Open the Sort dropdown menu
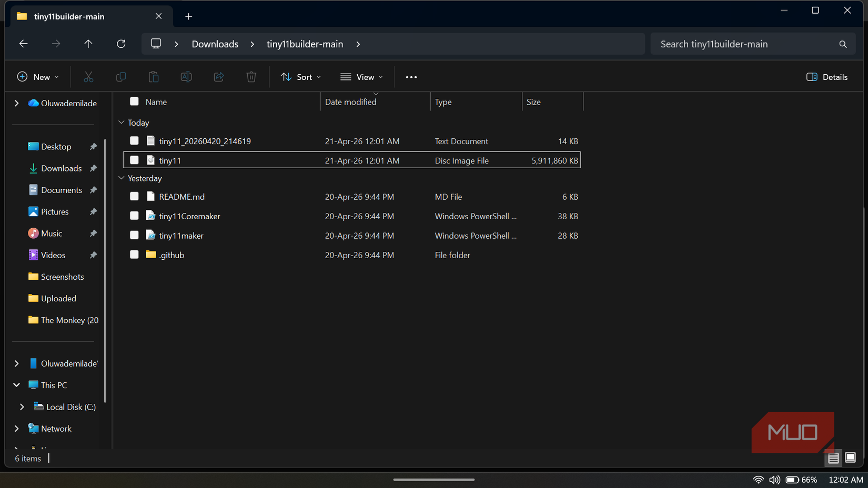 [300, 77]
